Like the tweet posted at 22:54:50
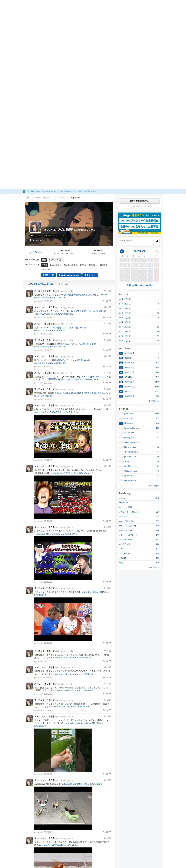The height and width of the screenshot is (868, 186). point(110,350)
